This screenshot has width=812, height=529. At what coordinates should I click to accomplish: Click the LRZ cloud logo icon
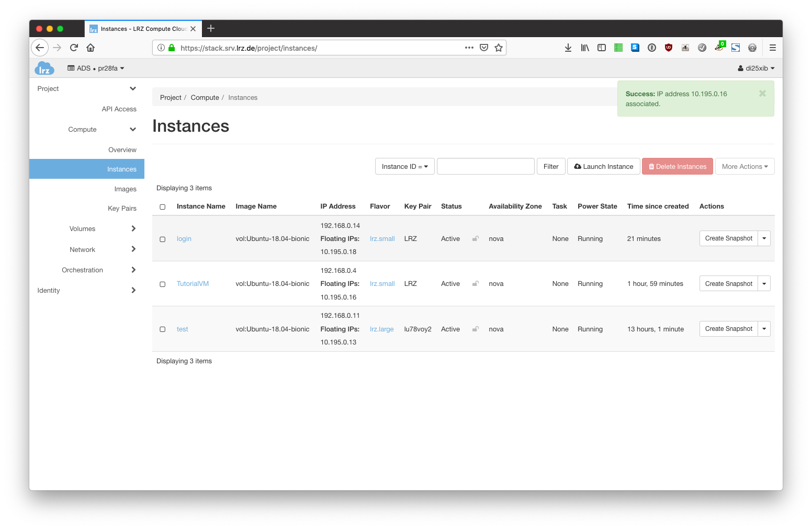[44, 68]
